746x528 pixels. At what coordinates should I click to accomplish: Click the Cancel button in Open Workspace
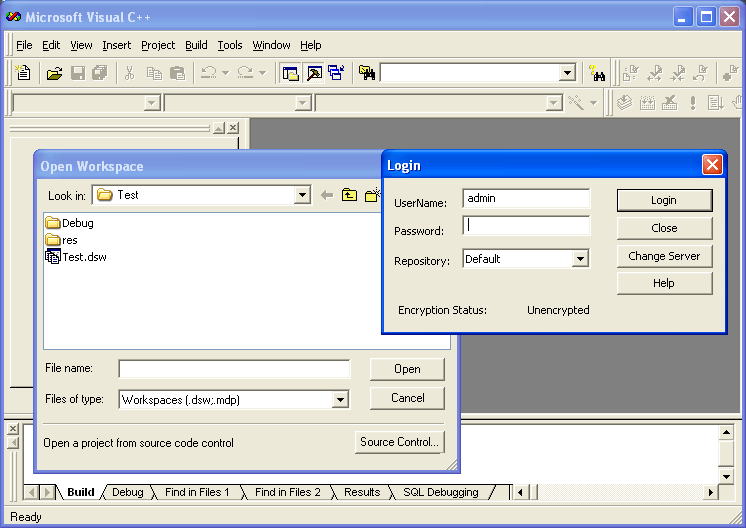pyautogui.click(x=407, y=398)
